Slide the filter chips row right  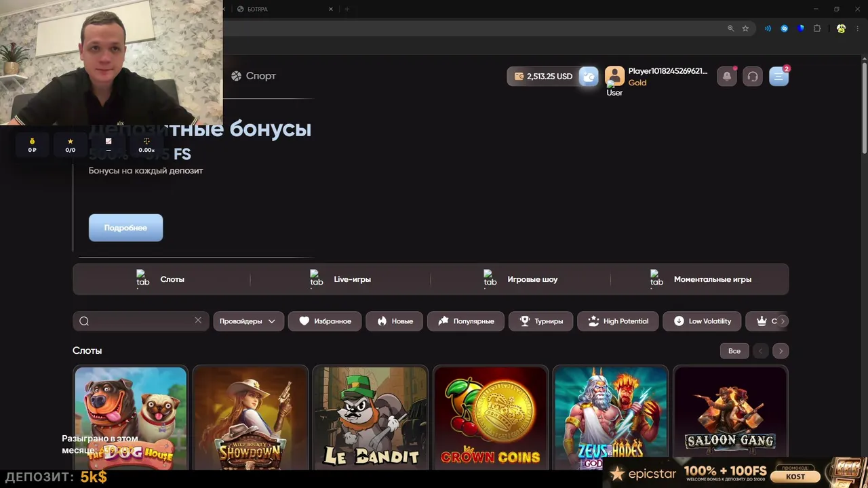[783, 321]
